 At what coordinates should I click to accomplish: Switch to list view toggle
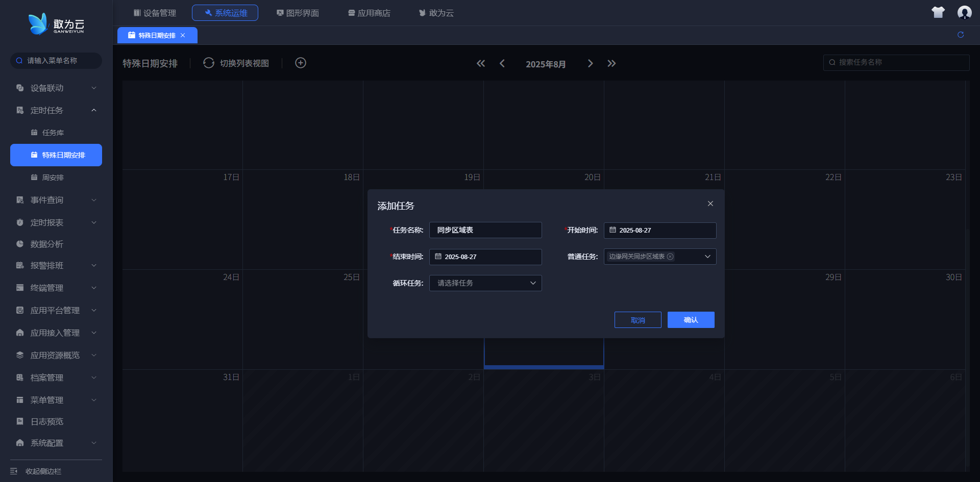236,63
